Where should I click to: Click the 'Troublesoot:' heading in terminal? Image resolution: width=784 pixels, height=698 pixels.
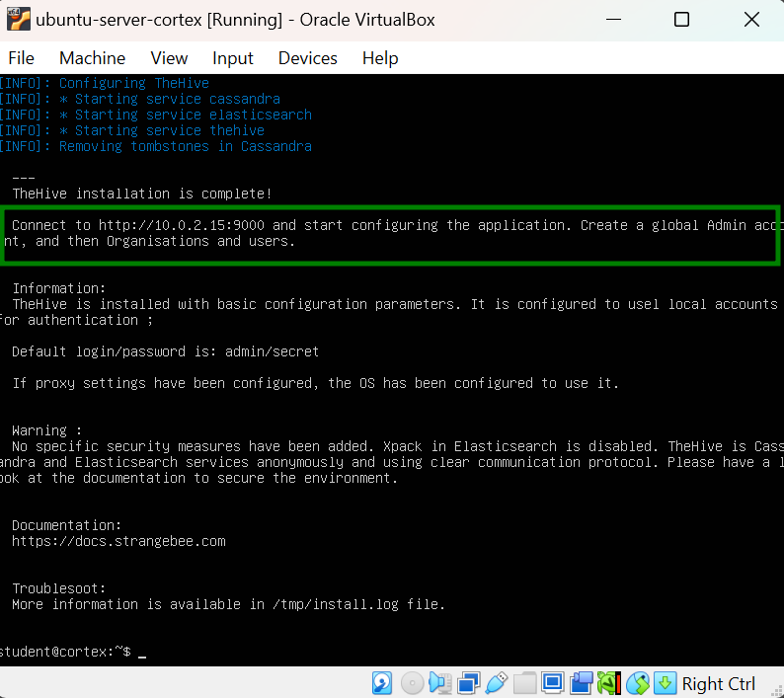tap(59, 588)
